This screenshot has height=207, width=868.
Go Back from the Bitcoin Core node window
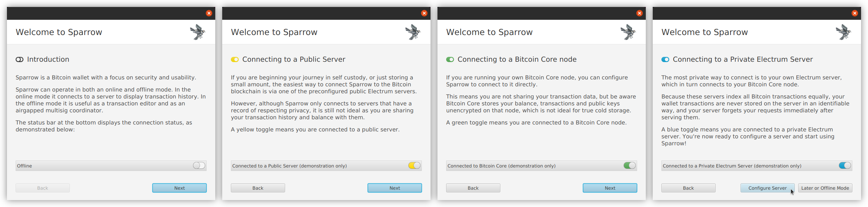473,188
